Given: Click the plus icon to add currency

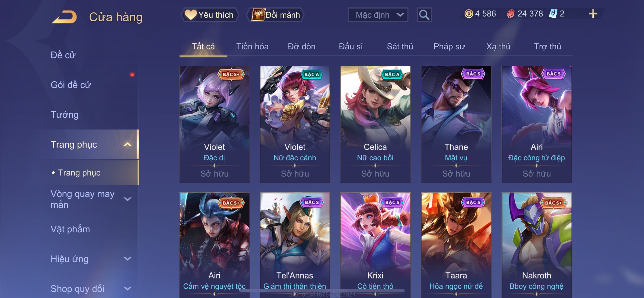Looking at the screenshot, I should pos(593,13).
